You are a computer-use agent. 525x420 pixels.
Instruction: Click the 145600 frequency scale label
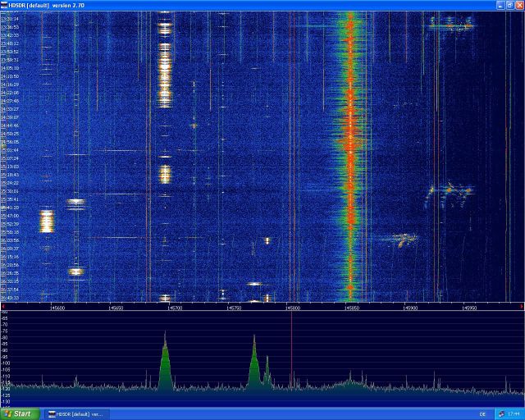(57, 308)
